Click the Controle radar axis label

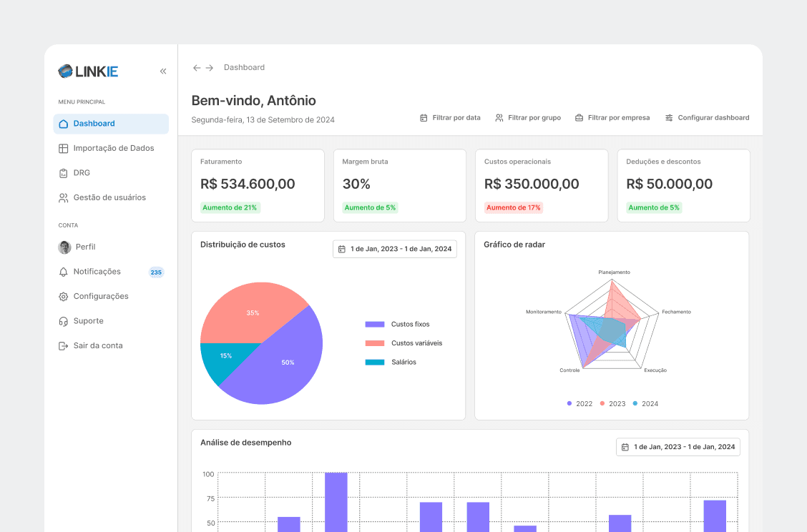click(569, 370)
